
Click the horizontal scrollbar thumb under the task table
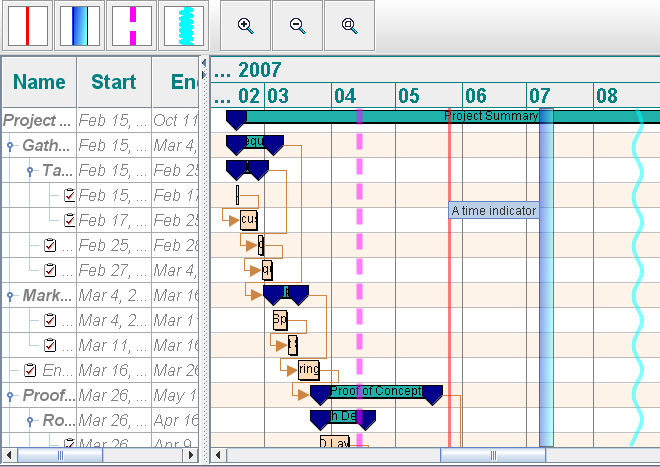pos(59,456)
